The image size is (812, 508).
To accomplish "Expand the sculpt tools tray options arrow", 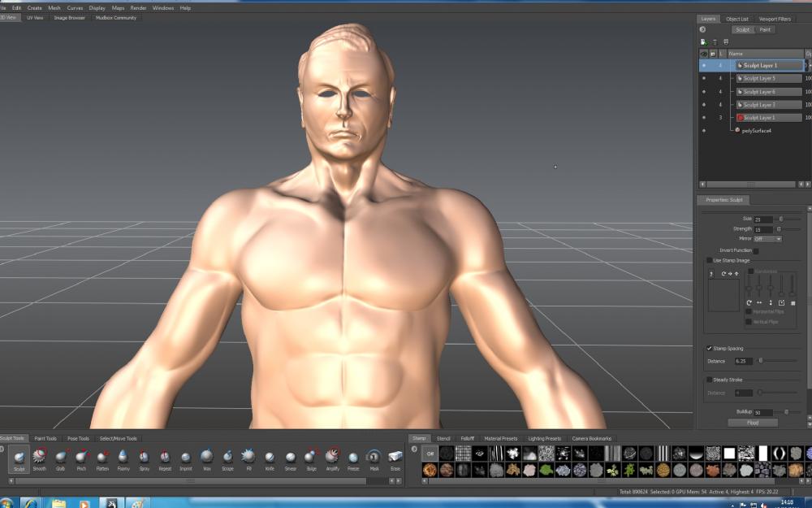I will tap(2, 449).
